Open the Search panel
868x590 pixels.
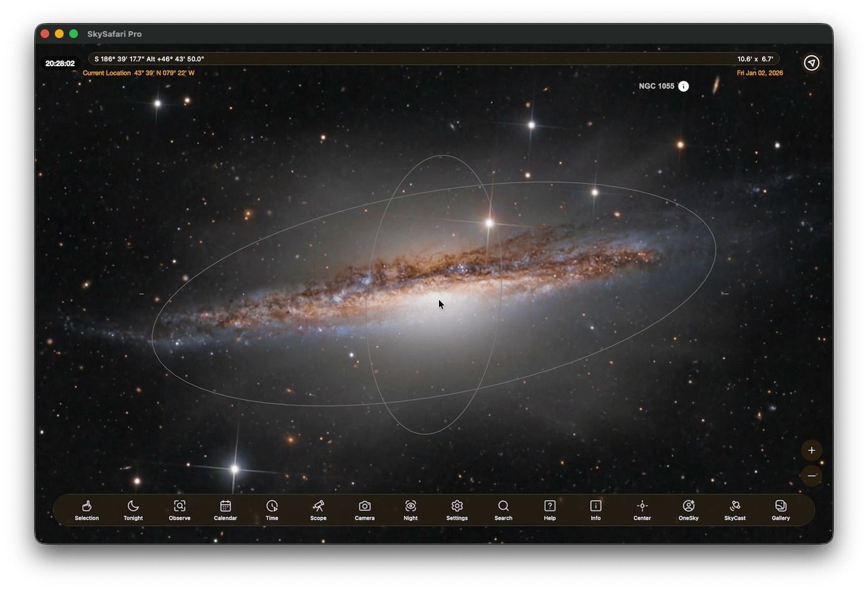point(503,510)
